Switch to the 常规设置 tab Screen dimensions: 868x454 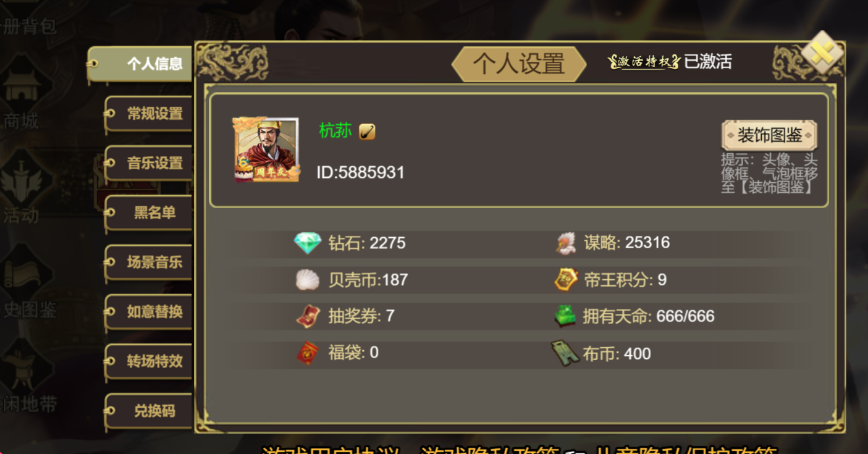(148, 114)
